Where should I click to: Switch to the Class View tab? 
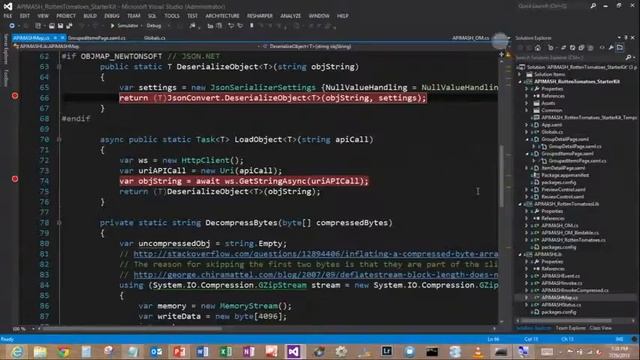600,328
